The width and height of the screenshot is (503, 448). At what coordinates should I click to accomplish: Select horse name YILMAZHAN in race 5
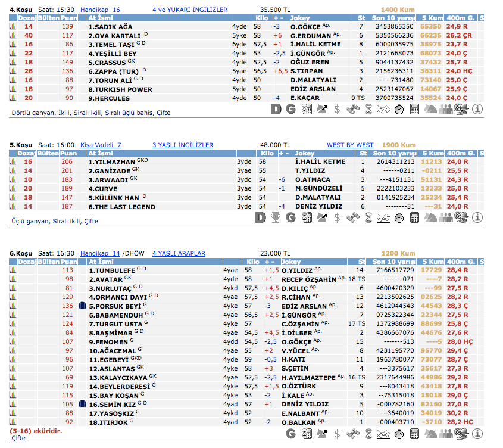[x=112, y=162]
